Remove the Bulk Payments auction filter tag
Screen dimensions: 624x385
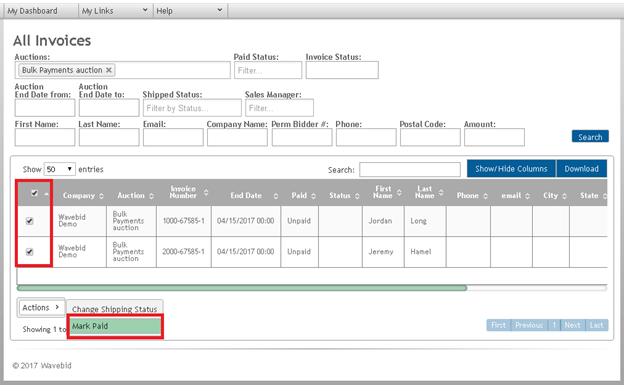tap(109, 70)
